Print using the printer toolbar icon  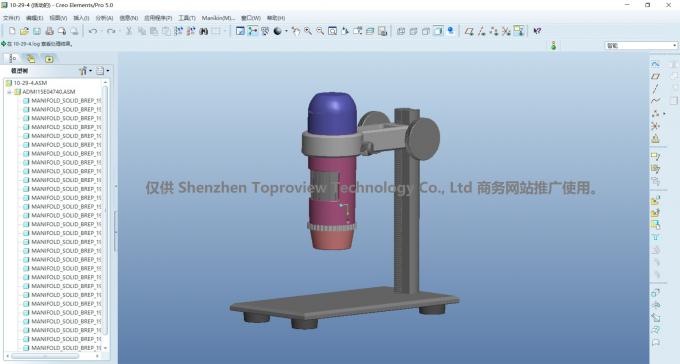49,31
